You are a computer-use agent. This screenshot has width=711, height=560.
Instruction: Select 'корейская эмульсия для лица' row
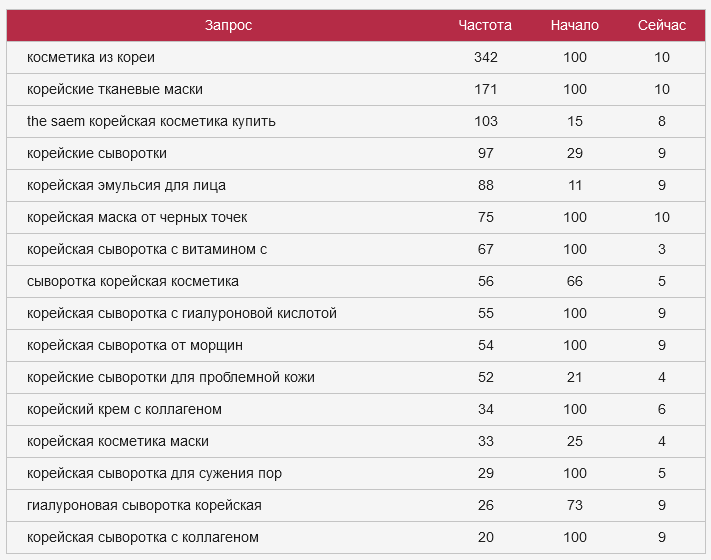126,185
